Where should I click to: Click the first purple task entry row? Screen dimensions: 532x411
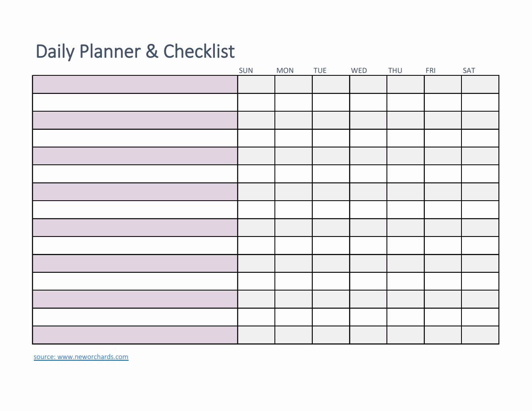coord(135,85)
